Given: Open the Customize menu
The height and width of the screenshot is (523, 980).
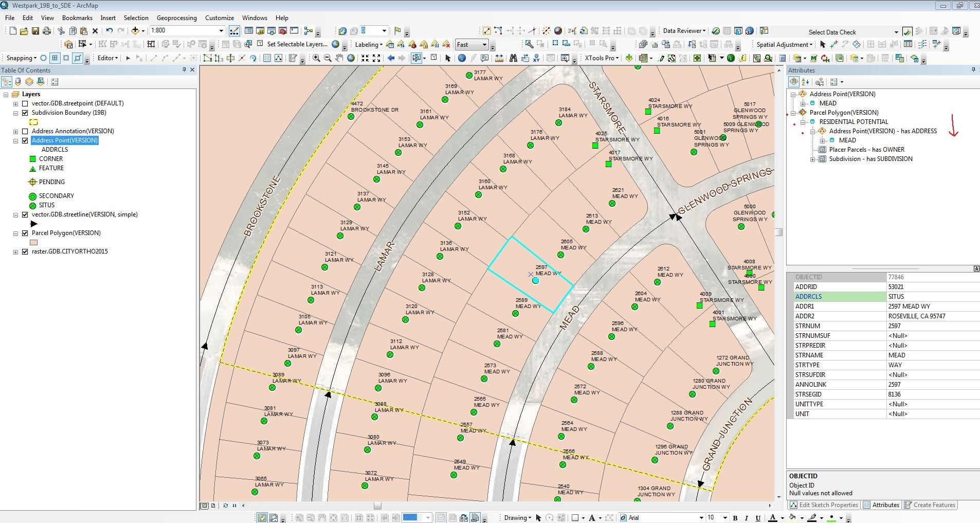Looking at the screenshot, I should coord(220,18).
